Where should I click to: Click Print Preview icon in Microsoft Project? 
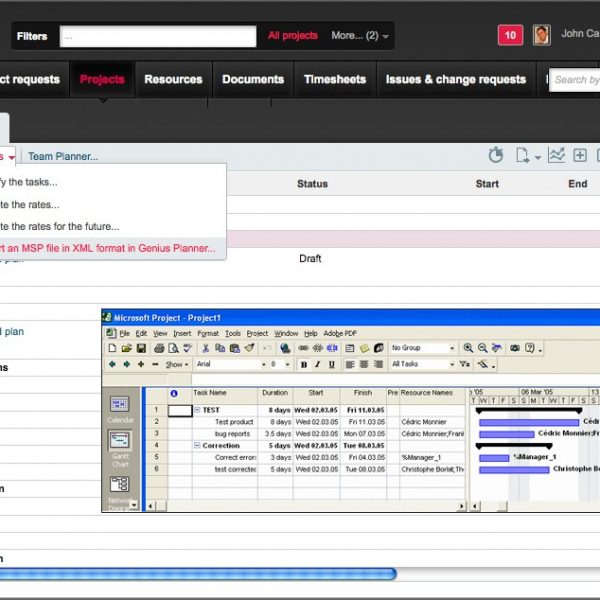[x=173, y=348]
